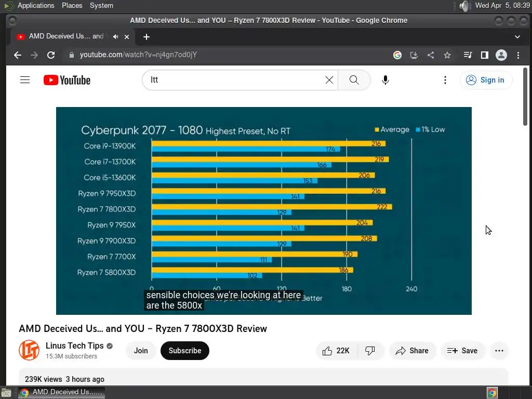This screenshot has height=399, width=532.
Task: Open a new tab with plus button
Action: pyautogui.click(x=146, y=37)
